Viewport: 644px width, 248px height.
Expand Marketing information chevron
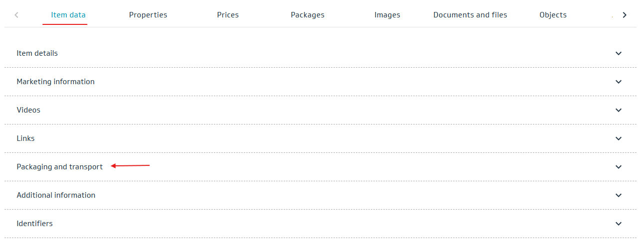click(x=619, y=82)
